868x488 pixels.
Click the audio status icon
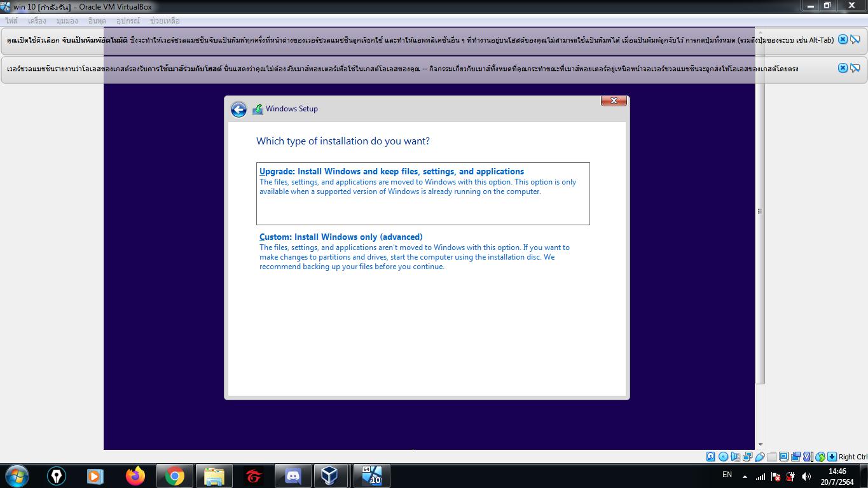[x=735, y=457]
